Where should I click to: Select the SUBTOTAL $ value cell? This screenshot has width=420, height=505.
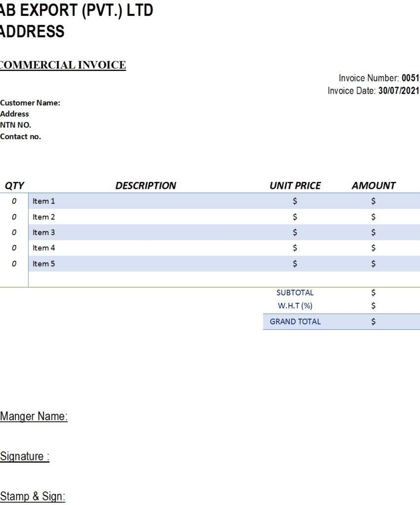[373, 292]
